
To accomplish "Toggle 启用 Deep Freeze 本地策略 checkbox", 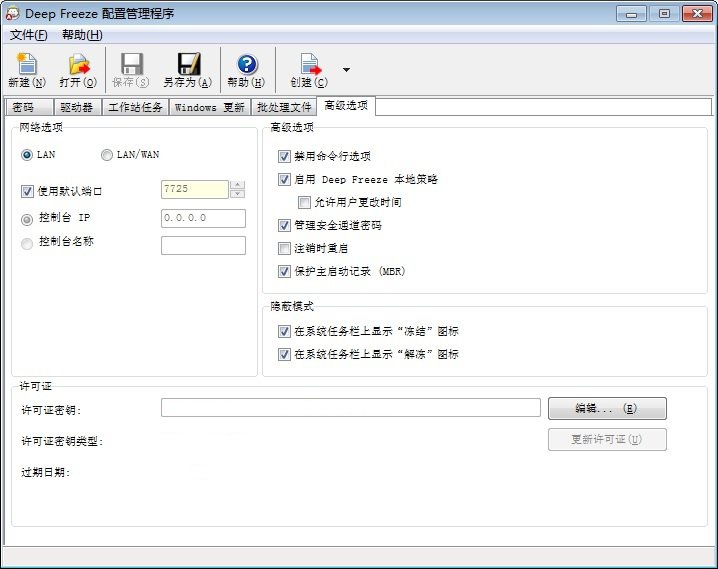I will (x=284, y=179).
